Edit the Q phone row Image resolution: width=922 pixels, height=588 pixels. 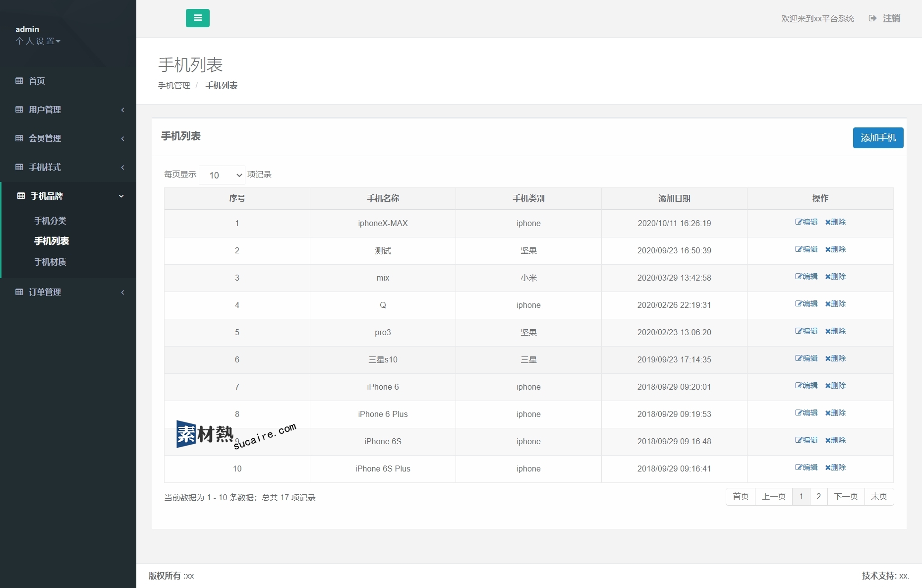tap(806, 304)
